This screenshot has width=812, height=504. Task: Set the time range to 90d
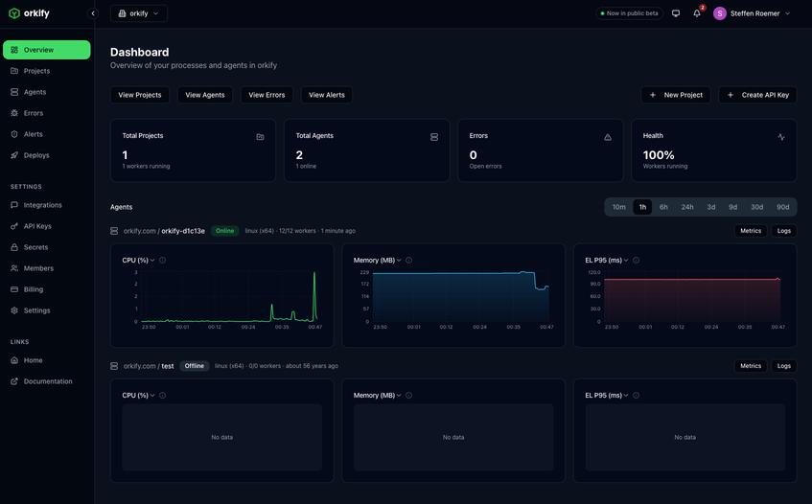[782, 207]
